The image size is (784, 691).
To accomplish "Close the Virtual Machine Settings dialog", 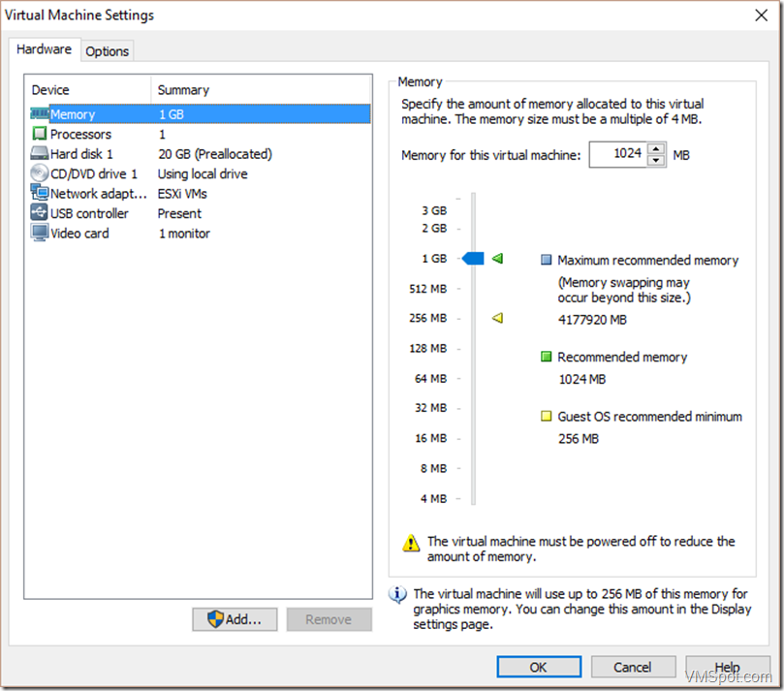I will (761, 16).
